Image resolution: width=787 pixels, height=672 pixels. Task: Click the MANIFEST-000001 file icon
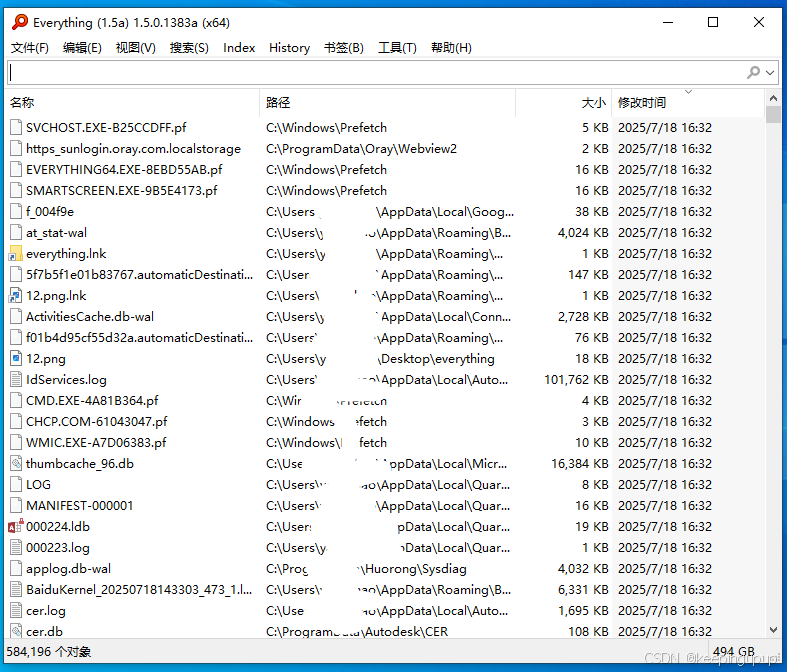(x=16, y=505)
